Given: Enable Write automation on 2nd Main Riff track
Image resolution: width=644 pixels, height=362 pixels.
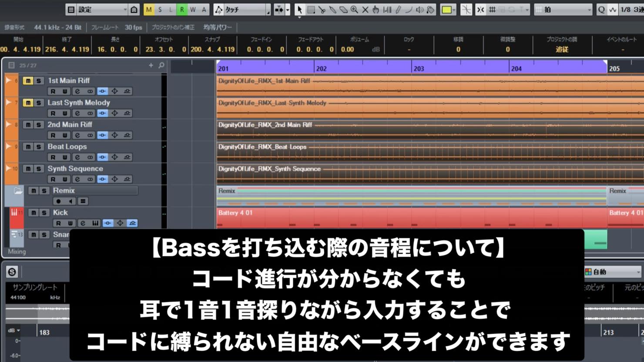Looking at the screenshot, I should click(x=65, y=135).
